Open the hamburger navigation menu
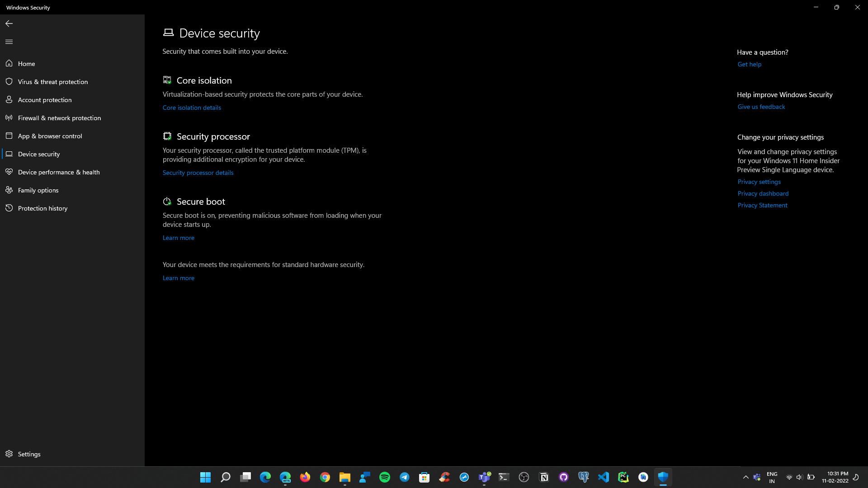868x488 pixels. click(9, 42)
